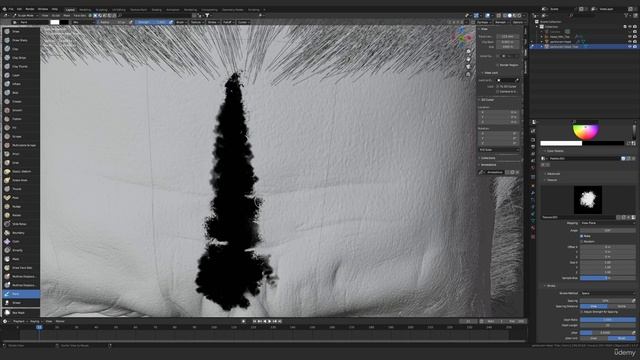This screenshot has height=360, width=640.
Task: Set Spacing Distance to Scene
Action: [x=622, y=306]
